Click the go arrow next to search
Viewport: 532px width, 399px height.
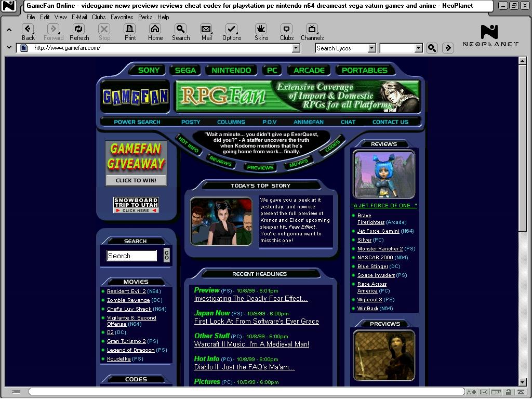448,48
